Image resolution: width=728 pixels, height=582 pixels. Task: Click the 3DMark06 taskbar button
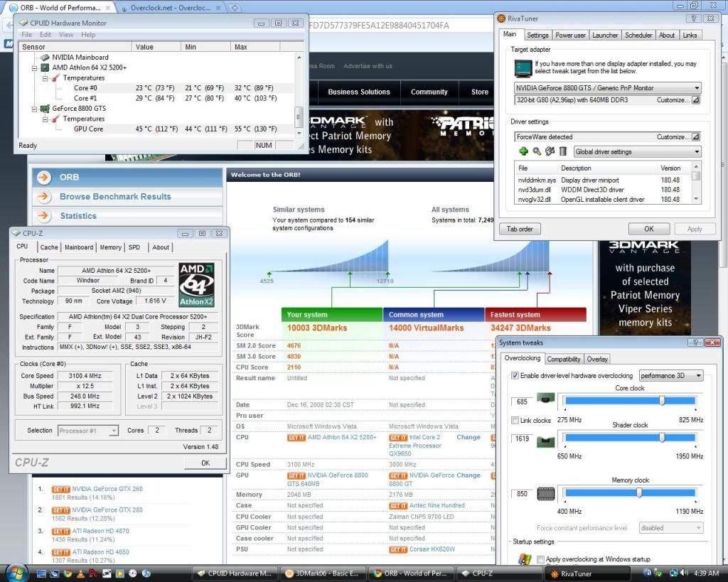coord(323,573)
